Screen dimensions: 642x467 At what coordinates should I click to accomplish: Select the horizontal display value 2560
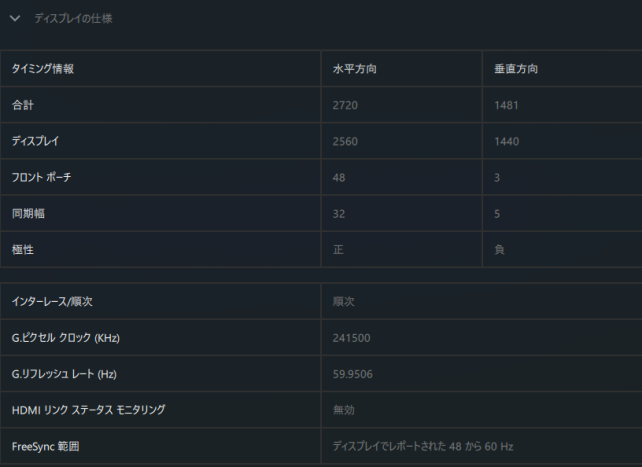(346, 141)
